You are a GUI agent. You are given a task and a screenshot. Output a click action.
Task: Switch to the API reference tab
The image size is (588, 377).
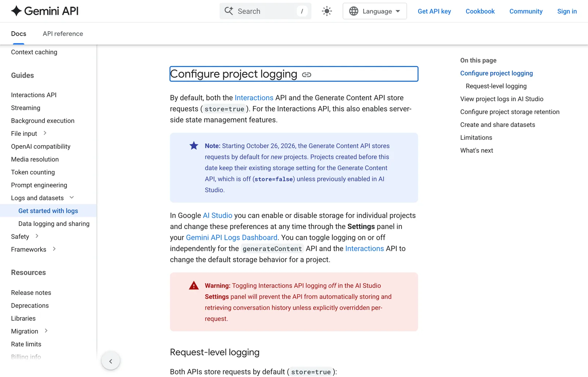[63, 34]
